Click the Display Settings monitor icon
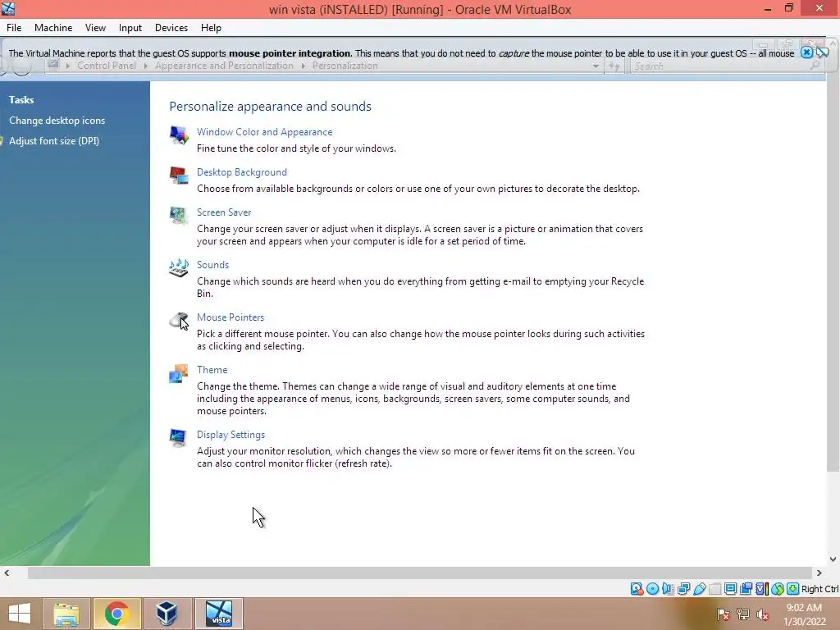The width and height of the screenshot is (840, 630). click(178, 438)
